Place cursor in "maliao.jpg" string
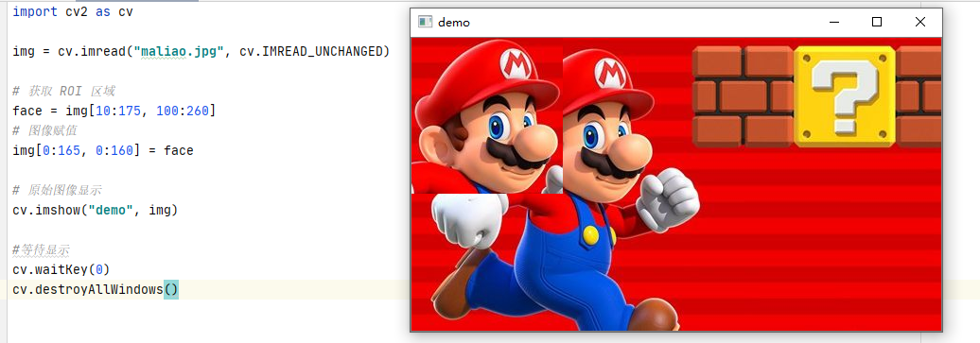Image resolution: width=980 pixels, height=343 pixels. tap(180, 51)
